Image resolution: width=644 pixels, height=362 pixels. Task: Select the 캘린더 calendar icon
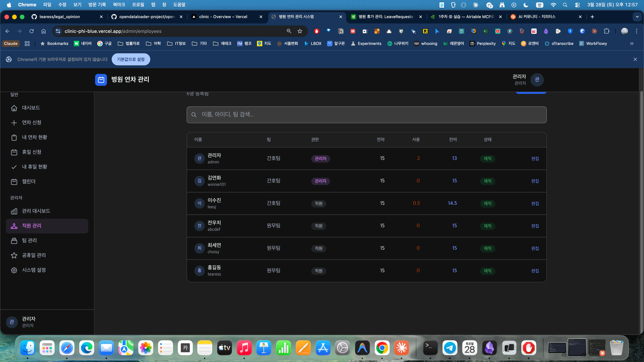click(14, 182)
